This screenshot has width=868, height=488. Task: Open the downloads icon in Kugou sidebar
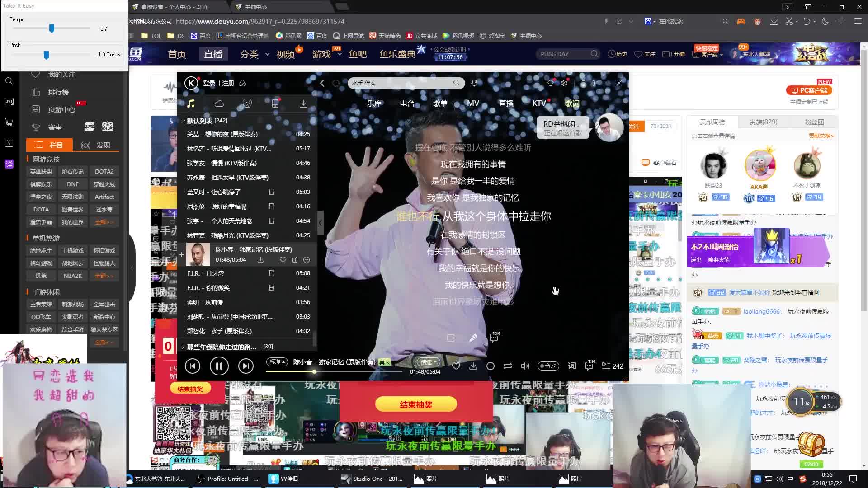[x=303, y=103]
